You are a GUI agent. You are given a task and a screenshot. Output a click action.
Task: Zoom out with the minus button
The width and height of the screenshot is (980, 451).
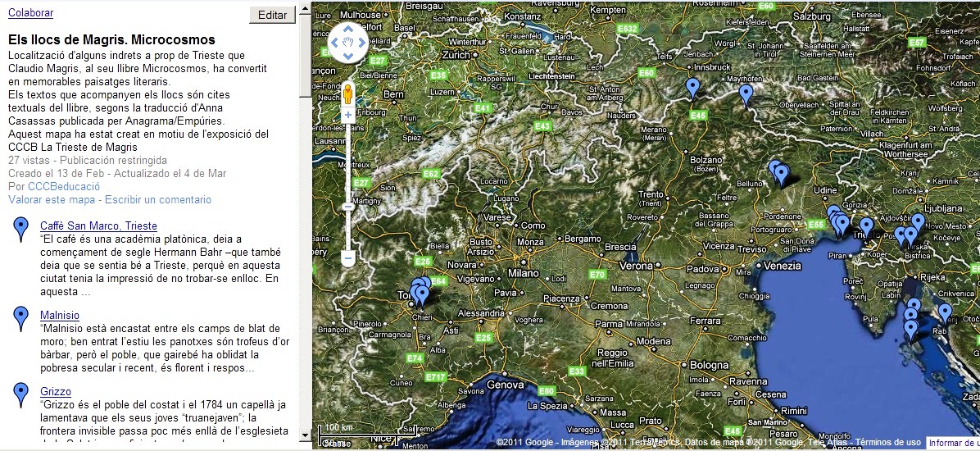(347, 258)
